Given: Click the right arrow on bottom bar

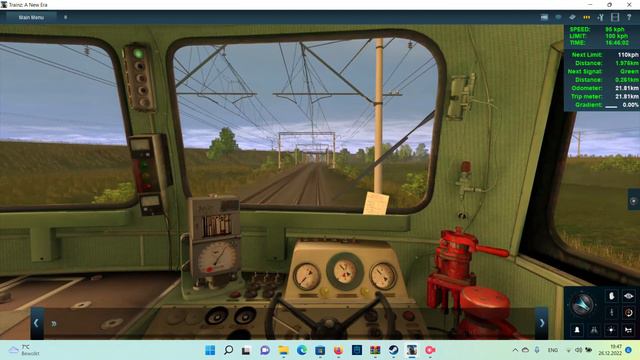Looking at the screenshot, I should pos(542,323).
